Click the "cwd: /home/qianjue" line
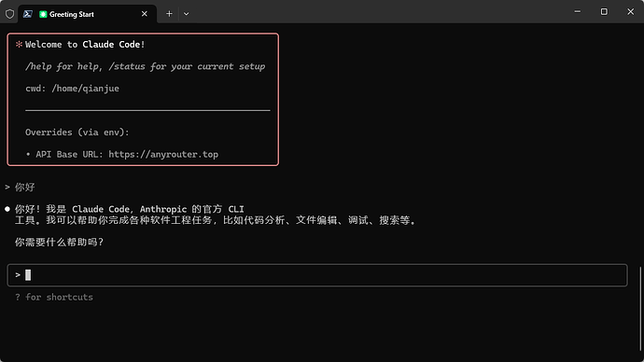 tap(72, 89)
